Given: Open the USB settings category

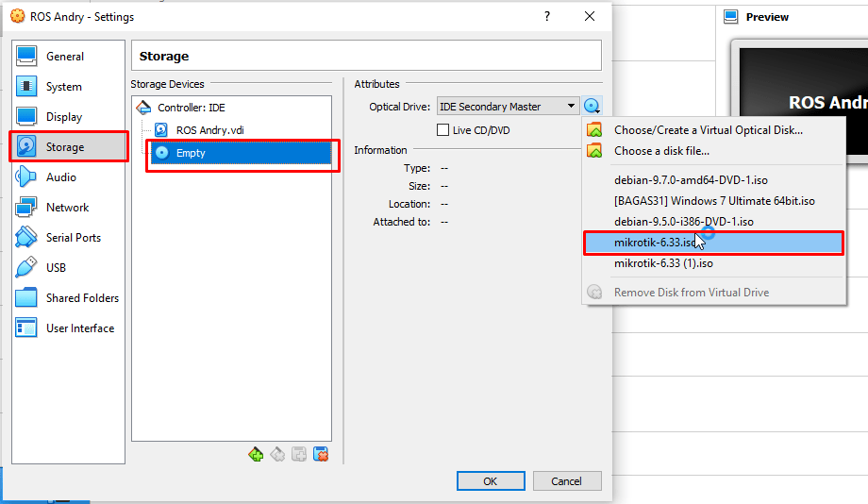Looking at the screenshot, I should tap(56, 268).
